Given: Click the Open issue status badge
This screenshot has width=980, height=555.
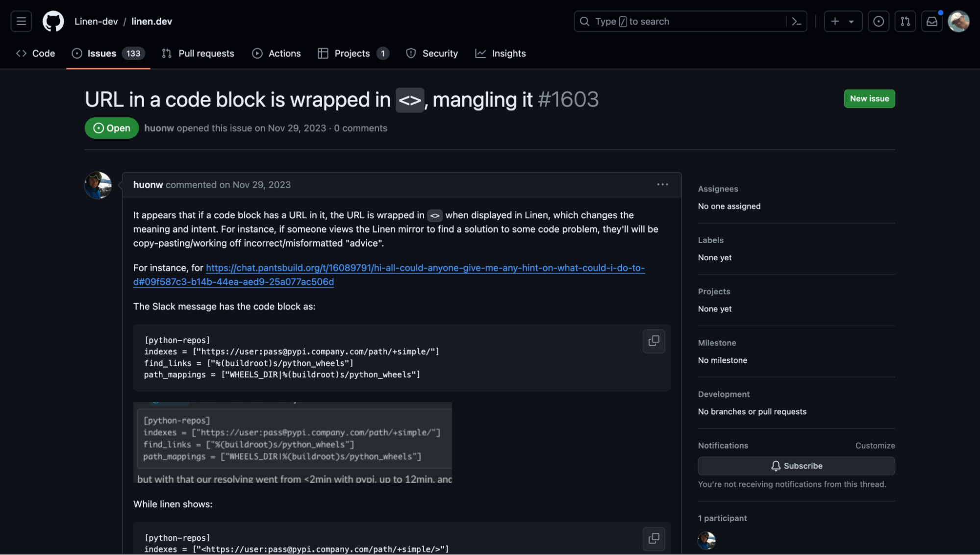Looking at the screenshot, I should pos(112,128).
